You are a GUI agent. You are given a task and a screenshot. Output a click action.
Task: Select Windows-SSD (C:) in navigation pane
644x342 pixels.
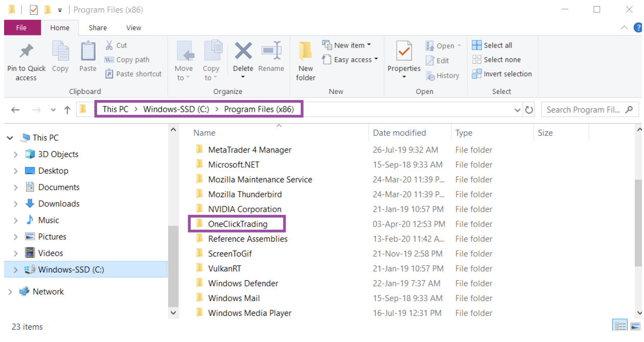85,270
